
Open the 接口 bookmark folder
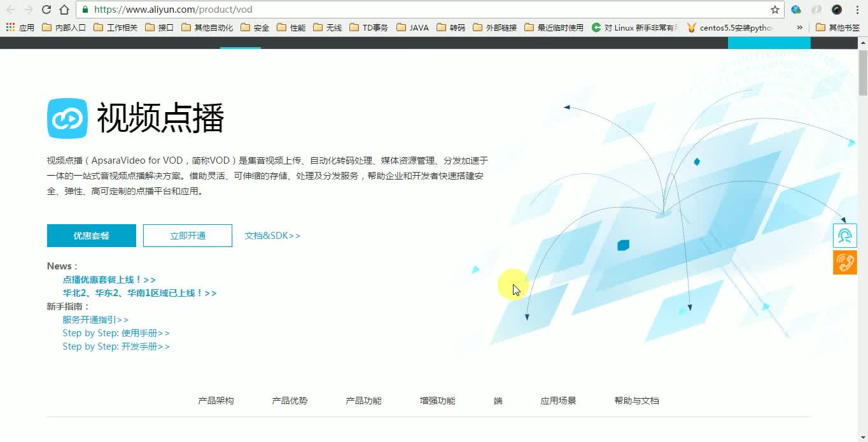tap(159, 27)
